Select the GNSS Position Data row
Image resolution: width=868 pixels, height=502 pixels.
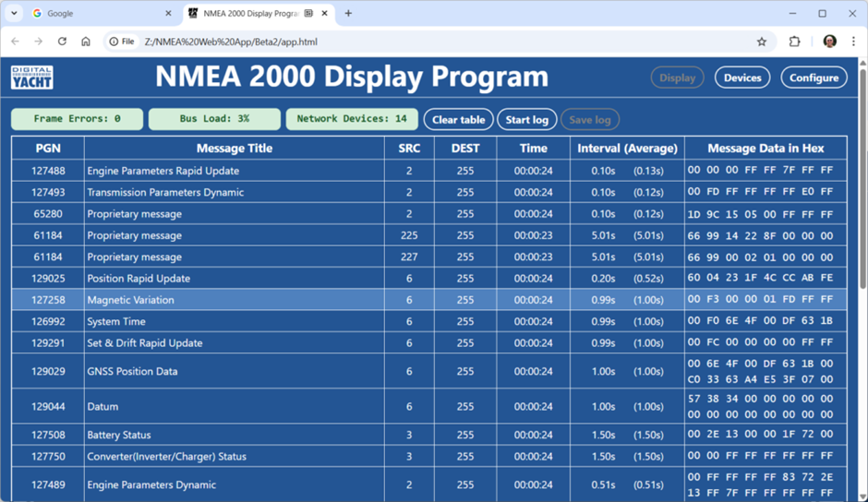click(233, 371)
